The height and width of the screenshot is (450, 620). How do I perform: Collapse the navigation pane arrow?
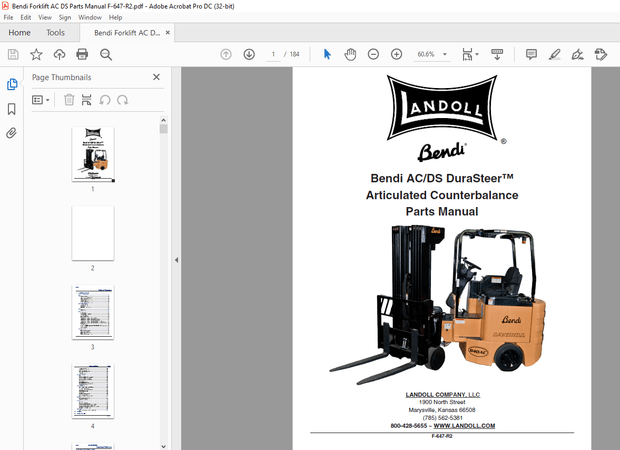(176, 260)
